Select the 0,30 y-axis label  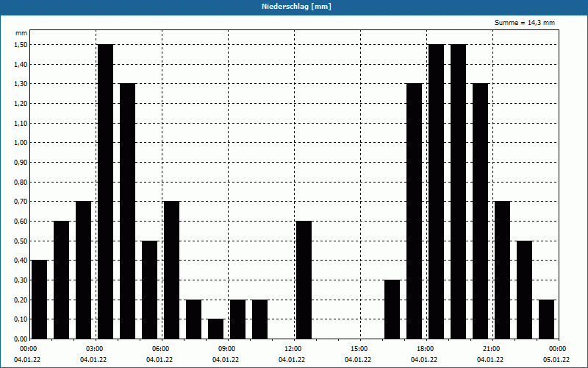19,280
